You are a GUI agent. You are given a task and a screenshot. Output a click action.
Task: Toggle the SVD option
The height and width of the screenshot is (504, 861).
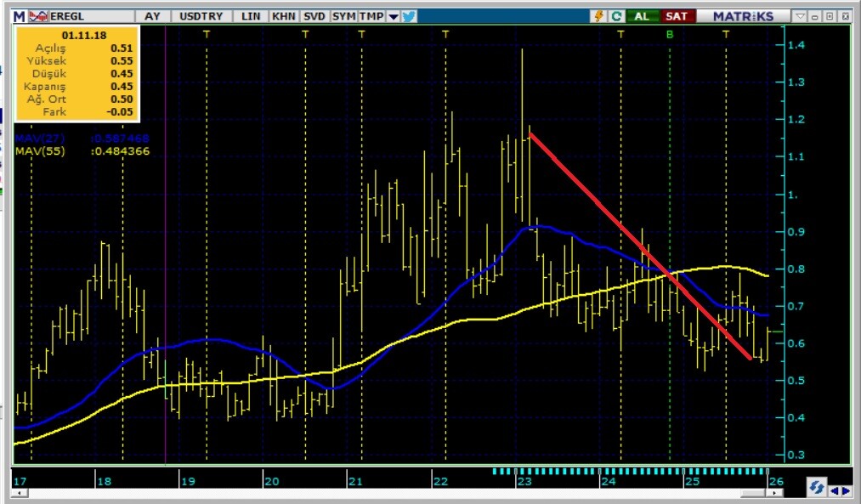(314, 16)
